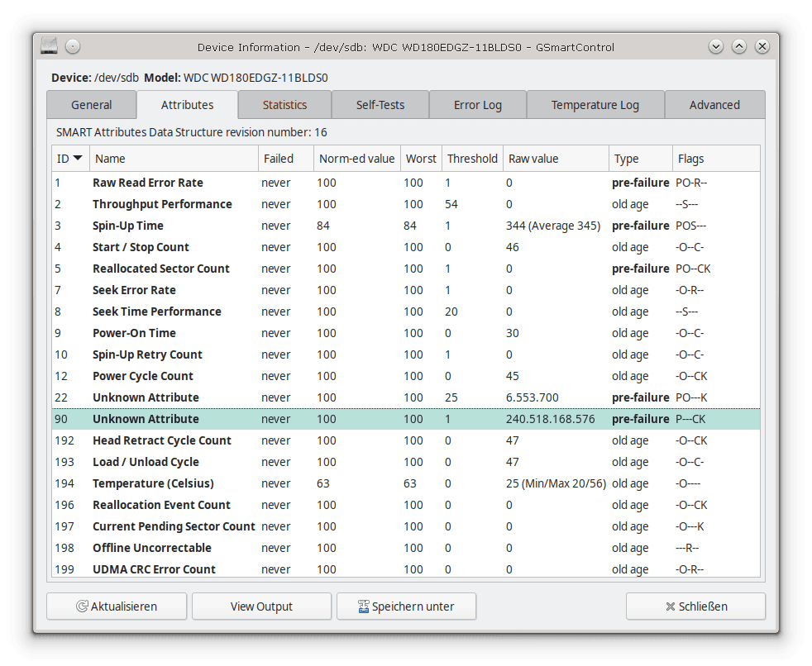Click raw value 240.518.168.576
Viewport: 812px width, 666px height.
point(551,419)
